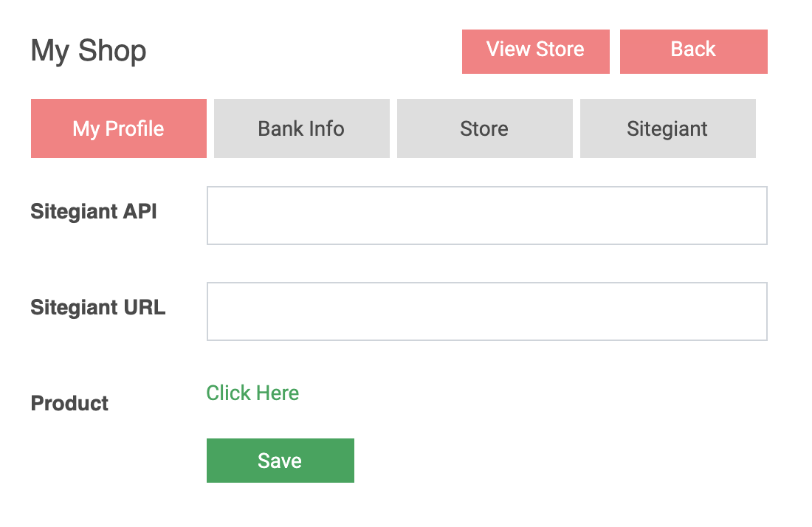812x527 pixels.
Task: Save the Sitegiant settings
Action: 281,461
